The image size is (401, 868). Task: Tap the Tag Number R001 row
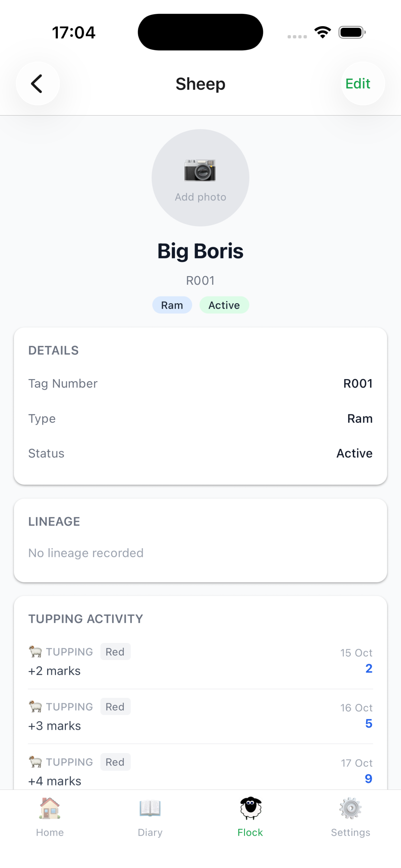tap(200, 383)
